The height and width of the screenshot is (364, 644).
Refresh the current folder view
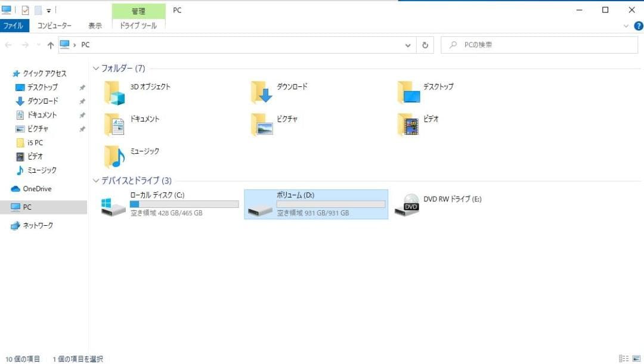[x=425, y=45]
